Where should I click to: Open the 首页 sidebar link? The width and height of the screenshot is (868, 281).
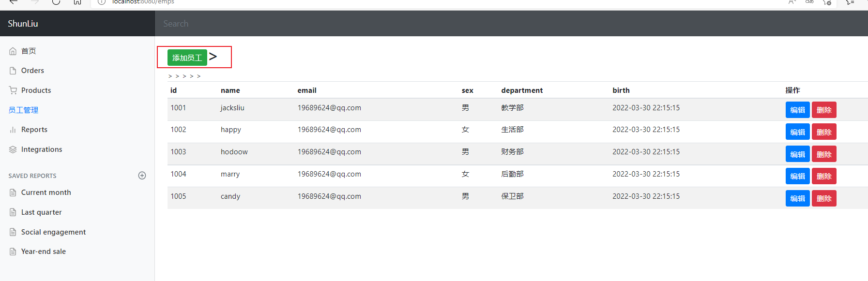[x=29, y=51]
